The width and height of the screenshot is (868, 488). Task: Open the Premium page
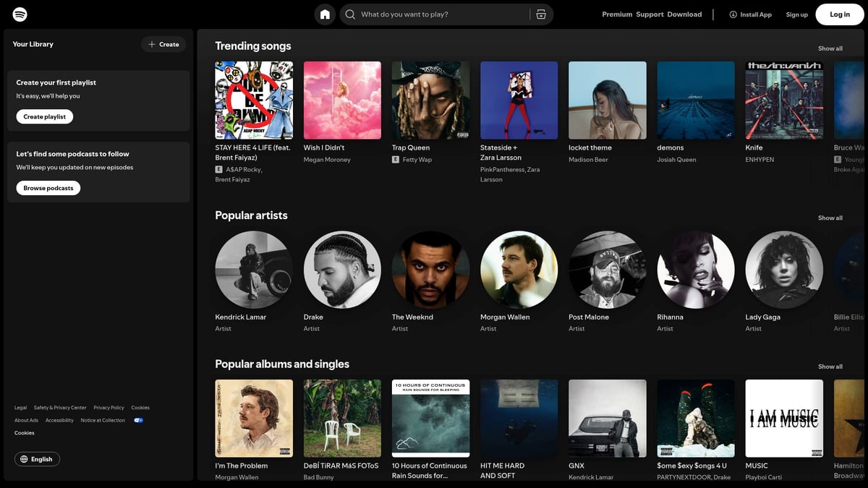[x=616, y=14]
